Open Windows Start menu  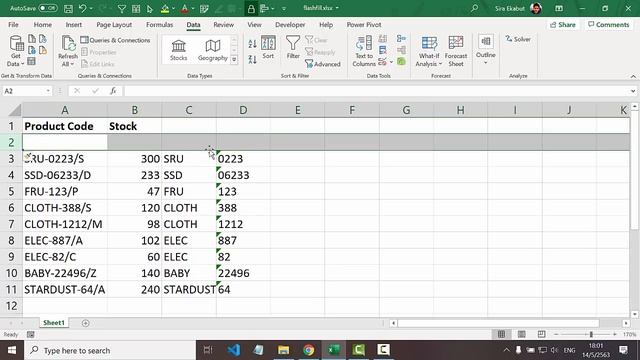(x=11, y=350)
